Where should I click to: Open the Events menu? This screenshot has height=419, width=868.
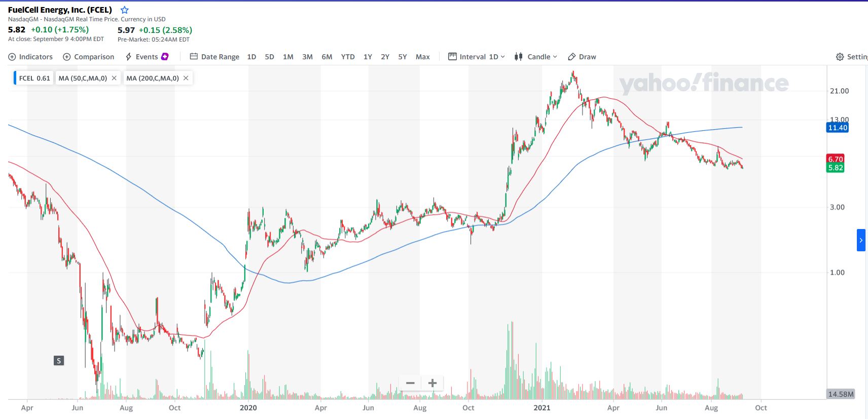(x=147, y=57)
